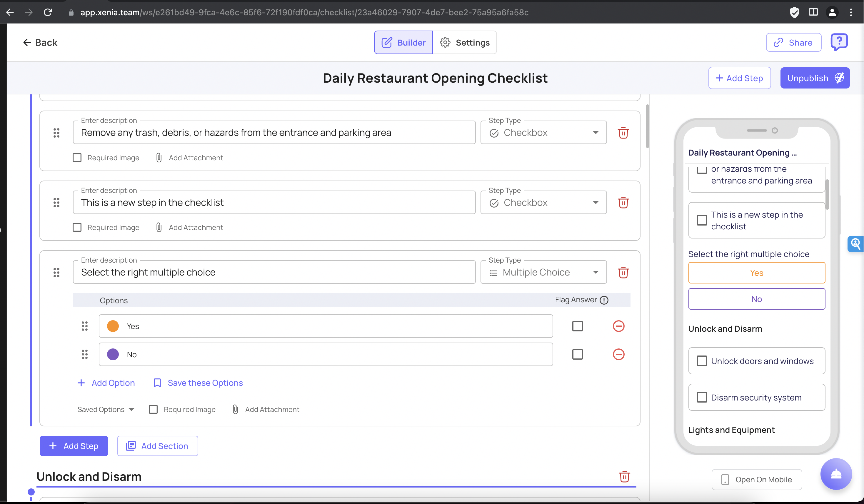864x504 pixels.
Task: Check 'Disarm security system' in preview
Action: (702, 397)
